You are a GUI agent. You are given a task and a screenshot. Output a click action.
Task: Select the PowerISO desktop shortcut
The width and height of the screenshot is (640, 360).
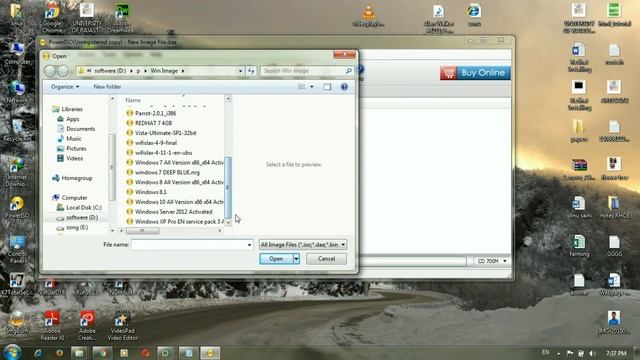click(17, 207)
